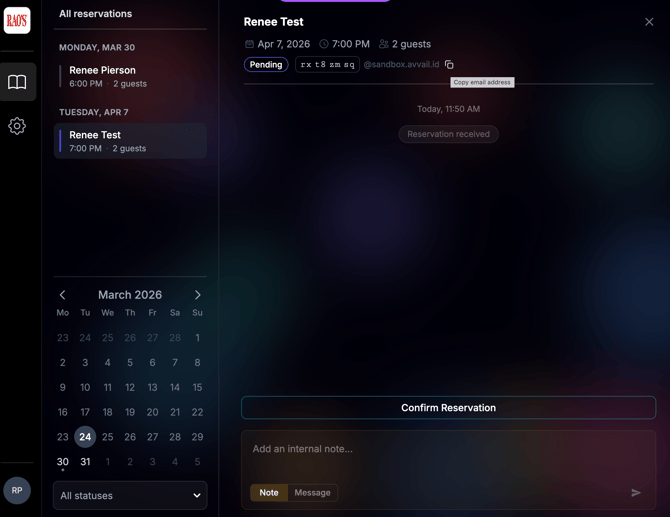Click the 7:00 PM time in header

[x=351, y=44]
